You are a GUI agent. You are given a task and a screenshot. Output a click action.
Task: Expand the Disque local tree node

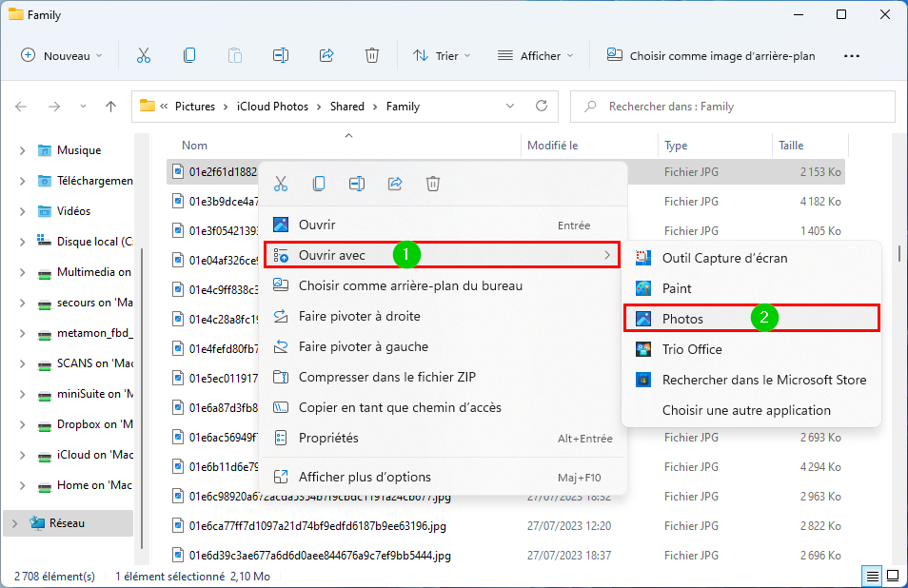[x=22, y=242]
